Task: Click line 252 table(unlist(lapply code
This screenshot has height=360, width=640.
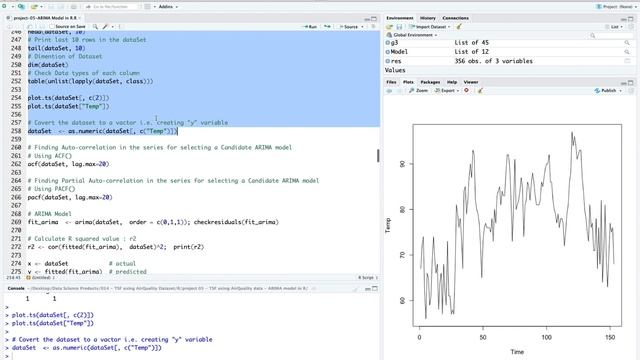Action: tap(91, 81)
